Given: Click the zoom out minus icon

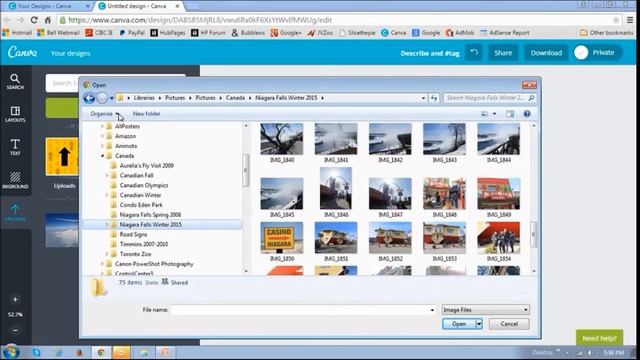Looking at the screenshot, I should pos(15,330).
